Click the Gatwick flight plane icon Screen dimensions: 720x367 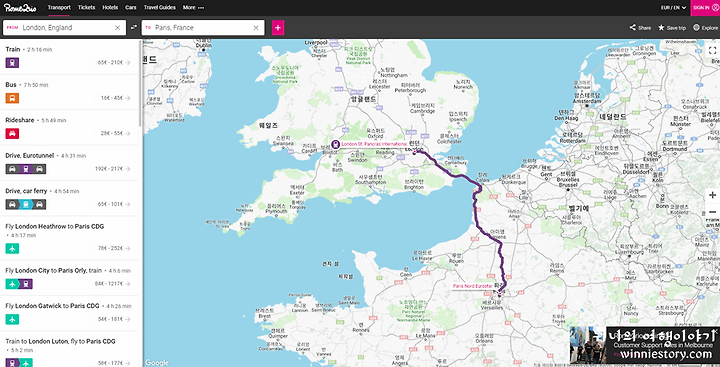(12, 319)
